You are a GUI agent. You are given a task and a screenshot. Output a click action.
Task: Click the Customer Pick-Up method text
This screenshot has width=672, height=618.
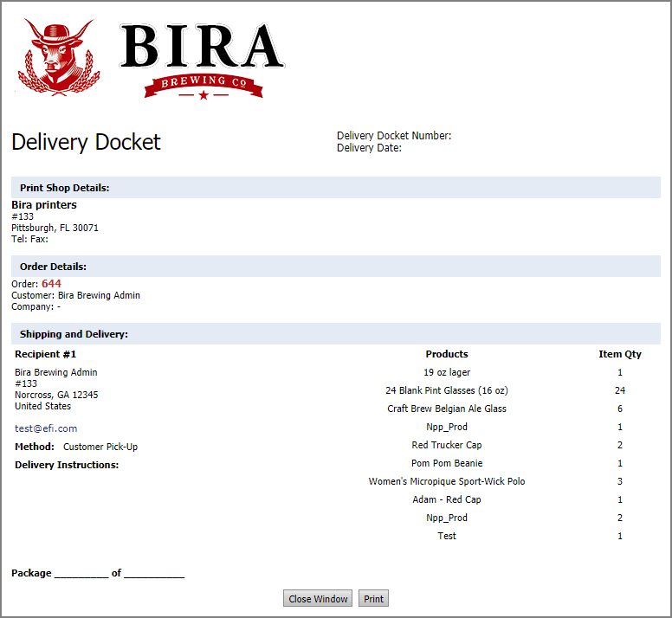(100, 447)
